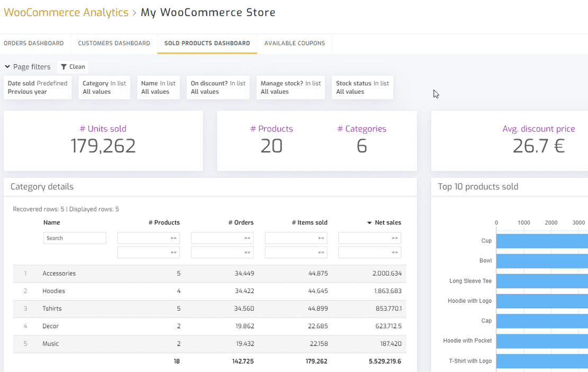This screenshot has width=588, height=372.
Task: Click the Category details panel title
Action: click(x=42, y=187)
